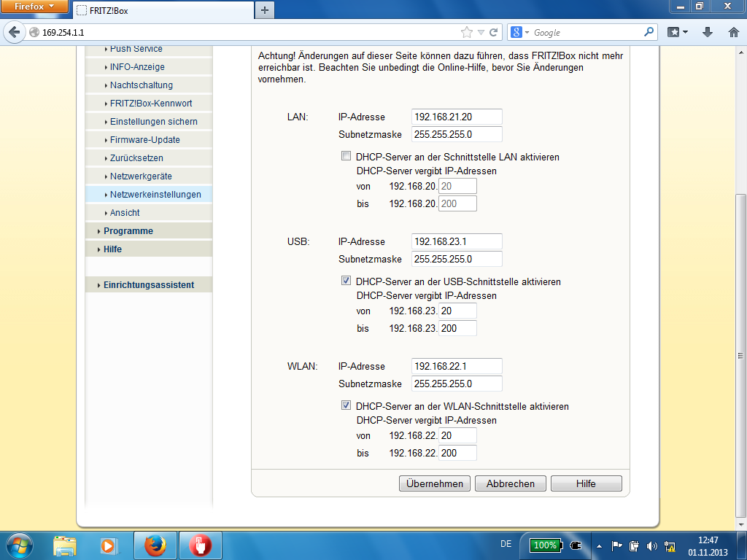747x560 pixels.
Task: Expand the Einrichtungsassistent section
Action: [x=149, y=285]
